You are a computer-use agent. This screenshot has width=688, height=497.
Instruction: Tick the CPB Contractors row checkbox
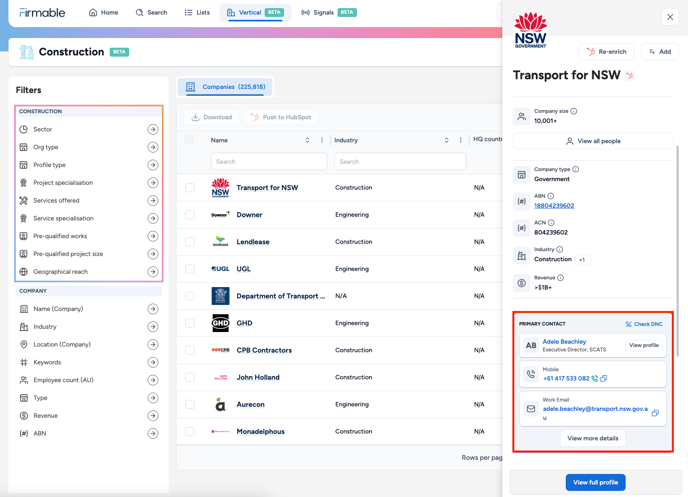tap(190, 350)
